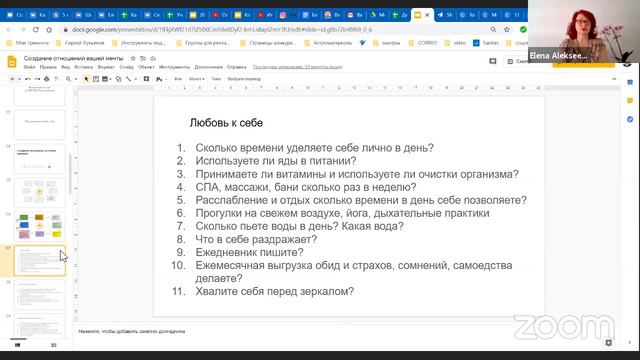Image resolution: width=640 pixels, height=360 pixels.
Task: Click the Slides home logo icon
Action: tap(12, 62)
